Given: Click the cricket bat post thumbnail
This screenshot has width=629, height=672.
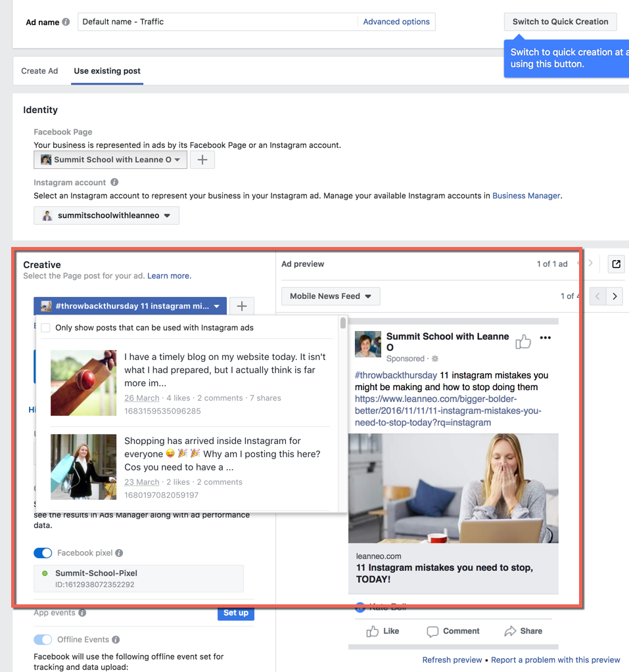Looking at the screenshot, I should [83, 383].
